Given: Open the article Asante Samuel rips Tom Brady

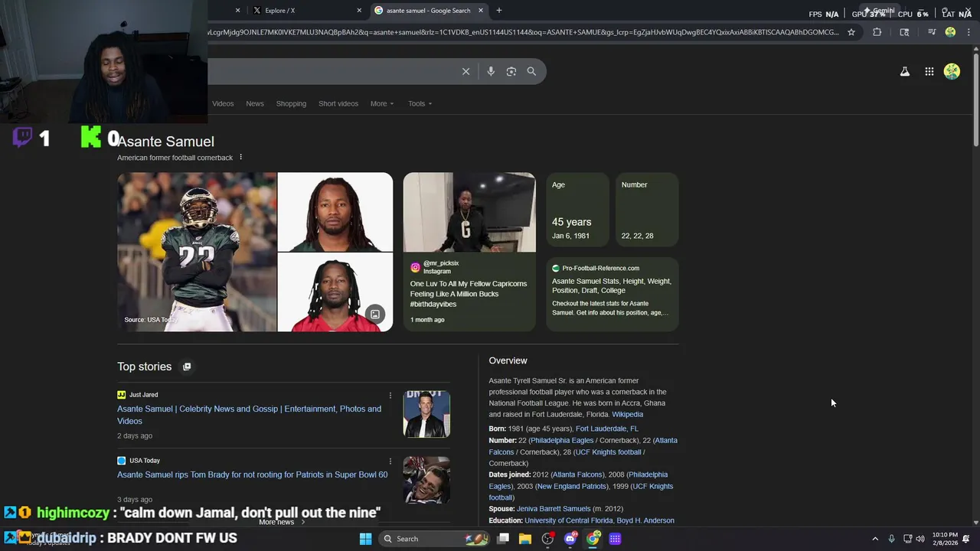Looking at the screenshot, I should tap(252, 474).
